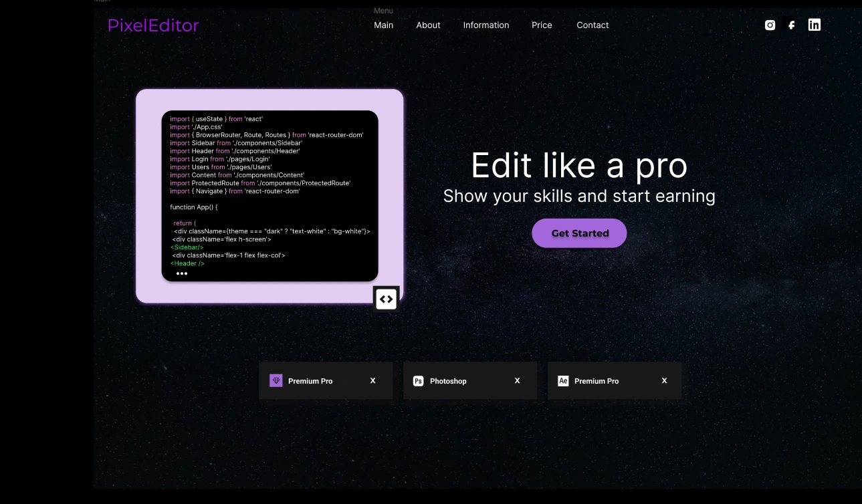
Task: Open the Instagram social icon
Action: pyautogui.click(x=770, y=25)
